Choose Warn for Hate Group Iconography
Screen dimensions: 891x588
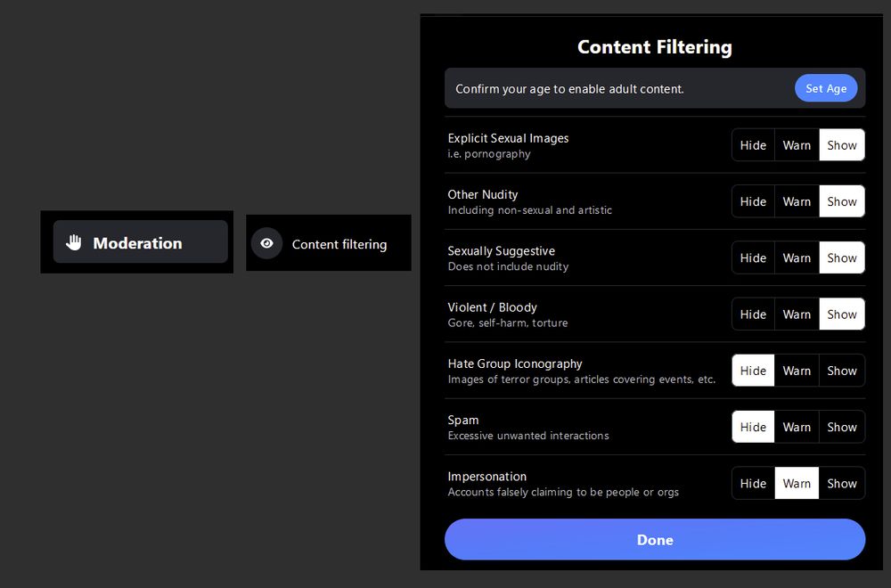pyautogui.click(x=797, y=371)
